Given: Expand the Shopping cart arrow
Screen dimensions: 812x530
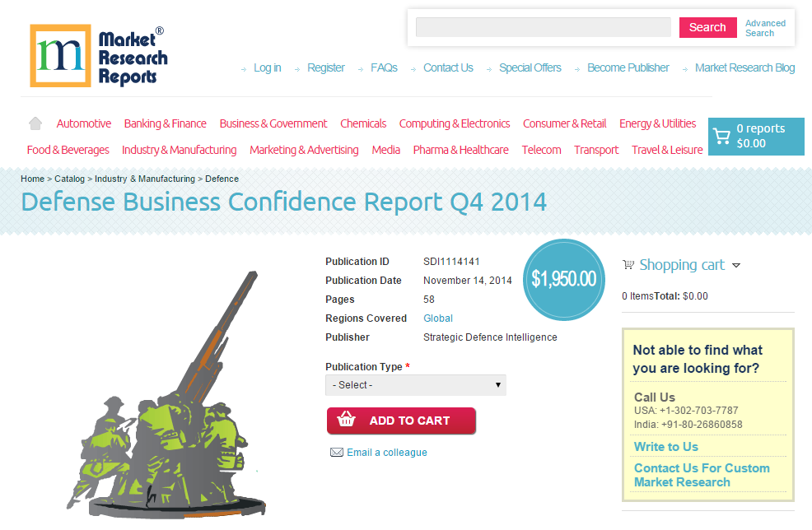Looking at the screenshot, I should point(736,266).
